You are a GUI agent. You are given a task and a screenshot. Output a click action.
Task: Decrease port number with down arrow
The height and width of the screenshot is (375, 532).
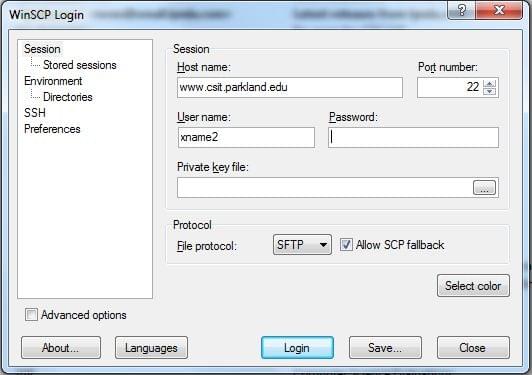click(490, 91)
